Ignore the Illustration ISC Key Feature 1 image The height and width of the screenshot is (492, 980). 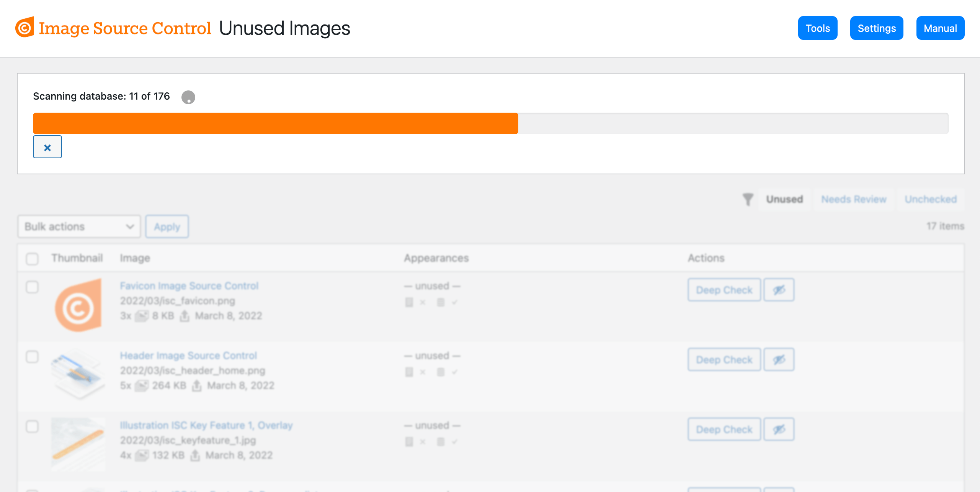pos(779,430)
